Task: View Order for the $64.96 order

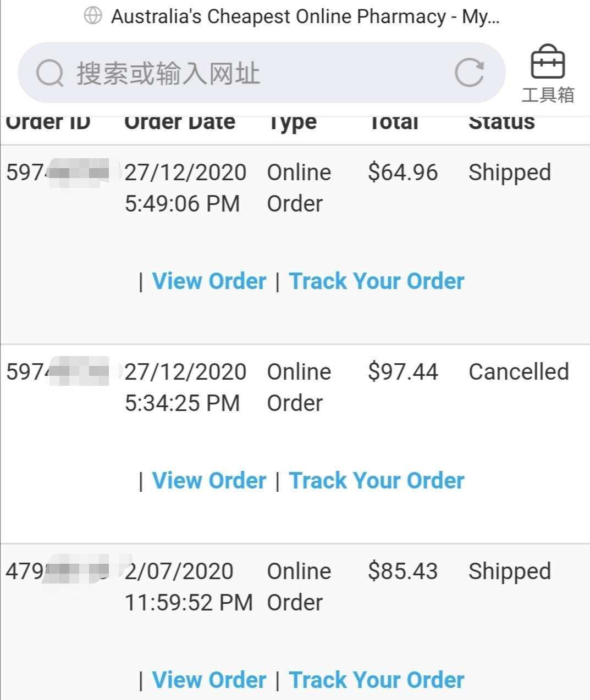Action: tap(209, 281)
